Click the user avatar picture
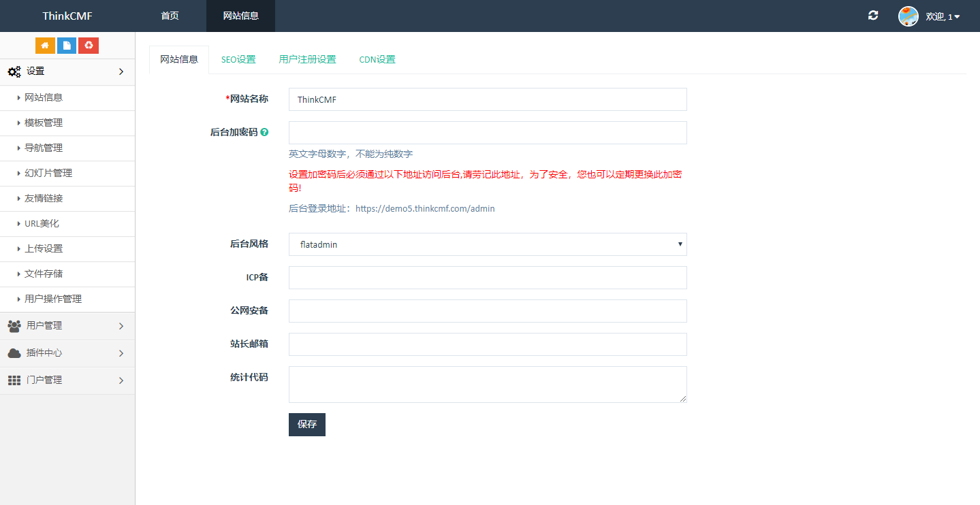The width and height of the screenshot is (980, 505). (x=908, y=16)
